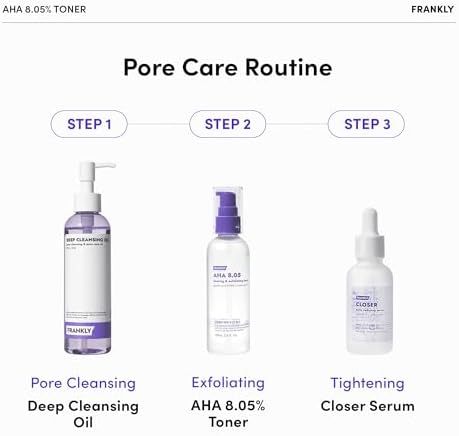Click the white pump head of cleansing oil
Image resolution: width=459 pixels, height=436 pixels.
92,185
